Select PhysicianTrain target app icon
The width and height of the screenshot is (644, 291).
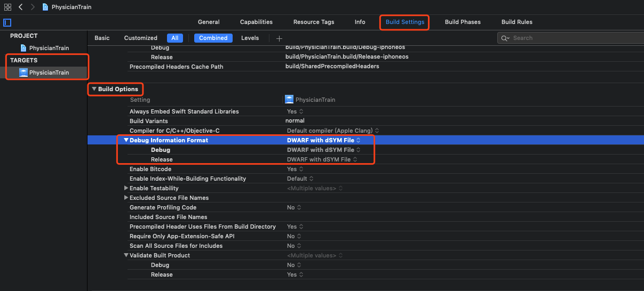click(23, 72)
